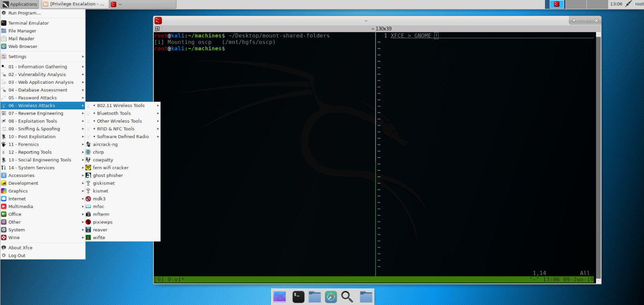Start cowpatty from the submenu
Image resolution: width=644 pixels, height=305 pixels.
(x=123, y=160)
